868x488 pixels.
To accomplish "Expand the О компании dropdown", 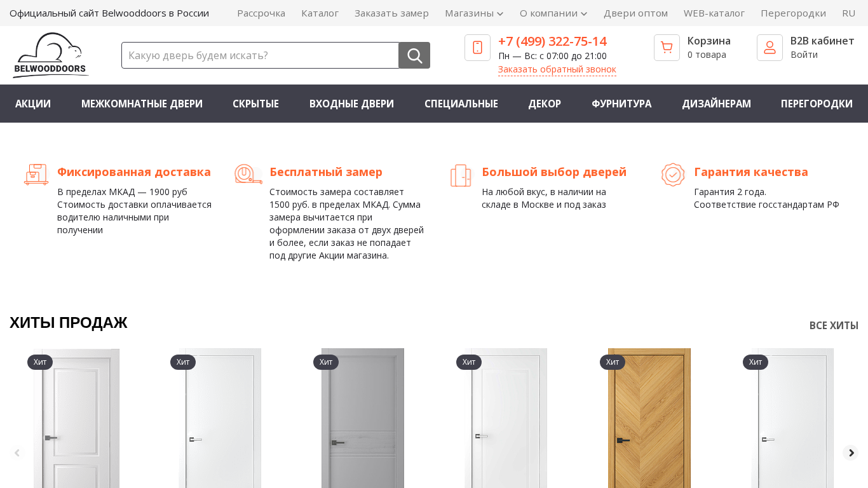I will pos(553,13).
